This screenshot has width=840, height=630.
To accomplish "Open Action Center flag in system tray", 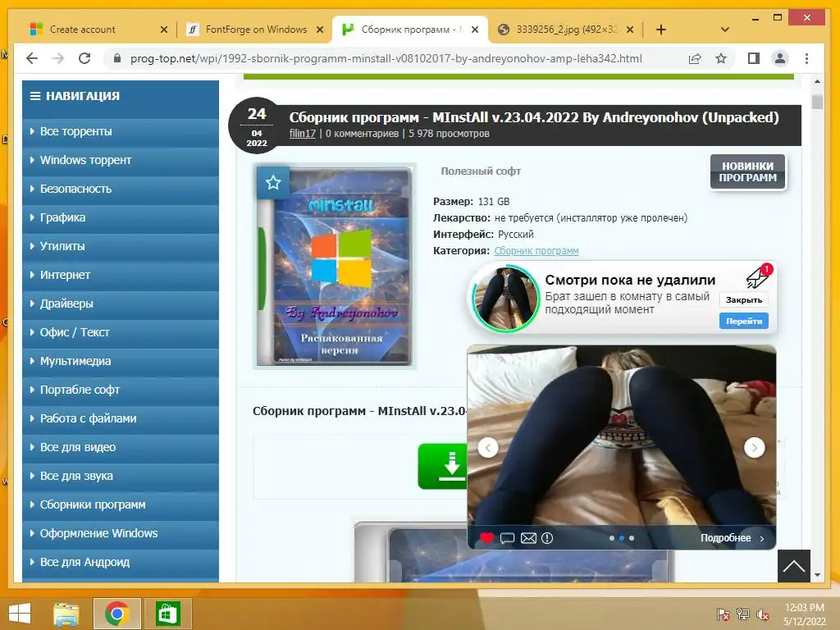I will coord(724,614).
